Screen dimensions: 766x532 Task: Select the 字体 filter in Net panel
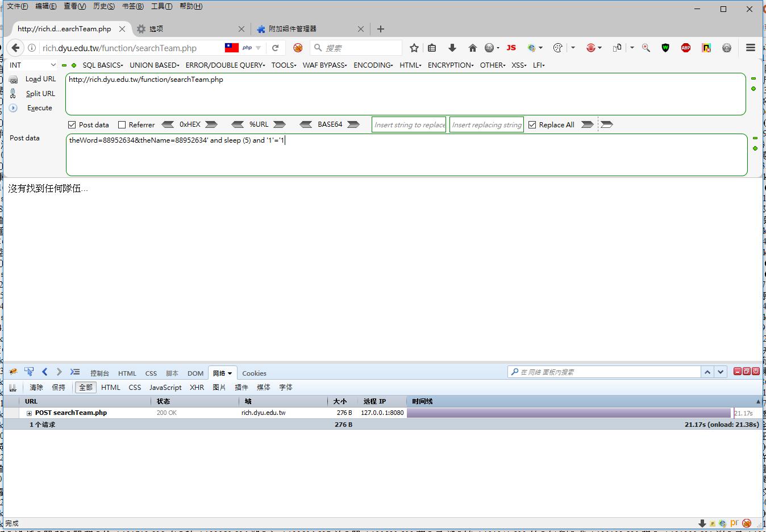click(286, 387)
